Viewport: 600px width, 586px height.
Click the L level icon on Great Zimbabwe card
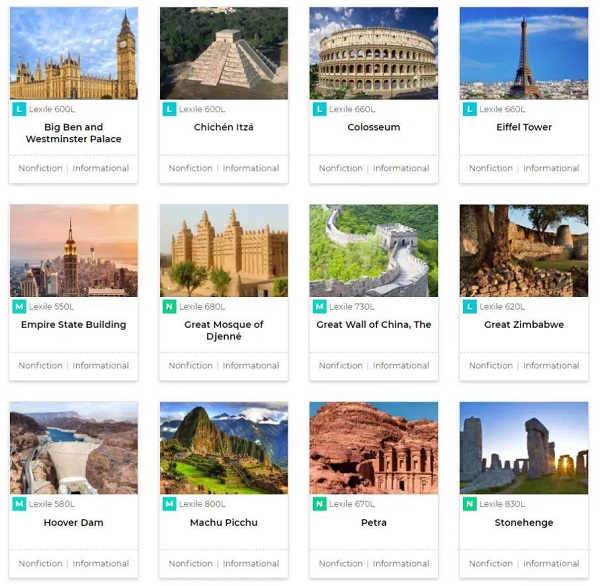(x=470, y=307)
